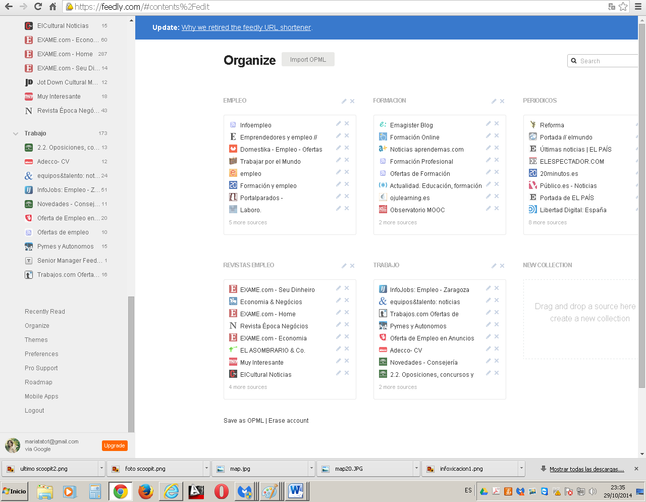The width and height of the screenshot is (646, 502).
Task: Edit the Emagister Blog source pencil icon
Action: pos(488,123)
